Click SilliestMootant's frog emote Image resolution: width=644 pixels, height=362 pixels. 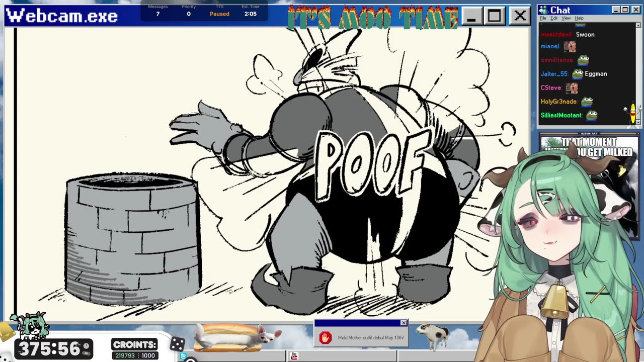pyautogui.click(x=592, y=115)
